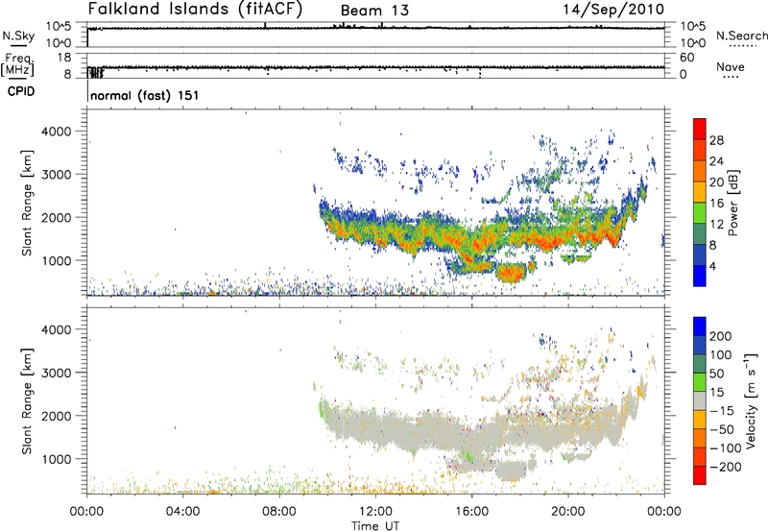Select the 'Beam 13' label
The width and height of the screenshot is (768, 532).
click(374, 11)
